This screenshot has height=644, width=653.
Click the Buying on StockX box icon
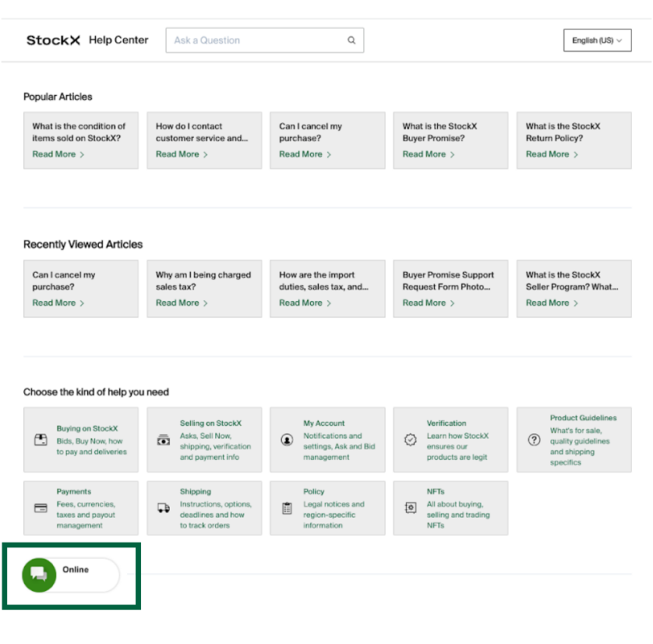tap(40, 440)
